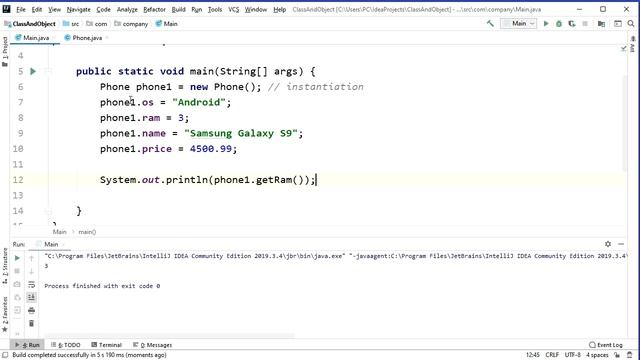This screenshot has height=360, width=640.
Task: Click the Run panel stop icon
Action: 17,271
